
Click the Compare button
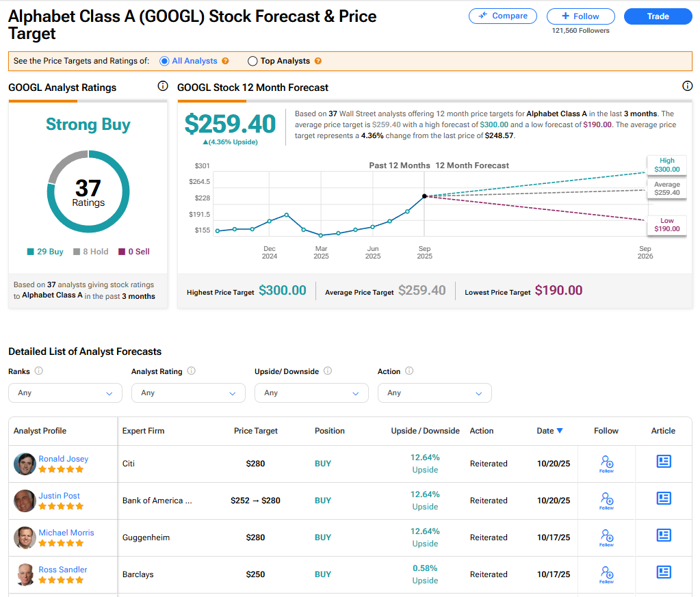(503, 16)
